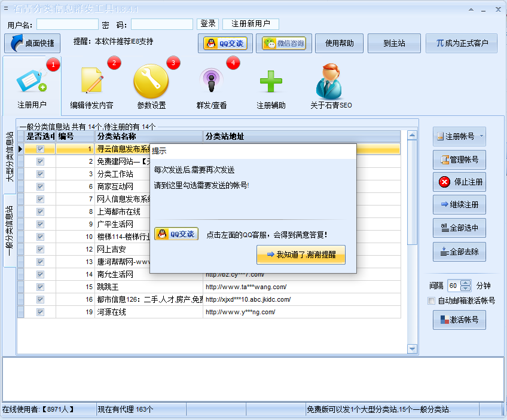Enable 自动邮箱激活帐号 option
The image size is (507, 420).
(x=432, y=301)
